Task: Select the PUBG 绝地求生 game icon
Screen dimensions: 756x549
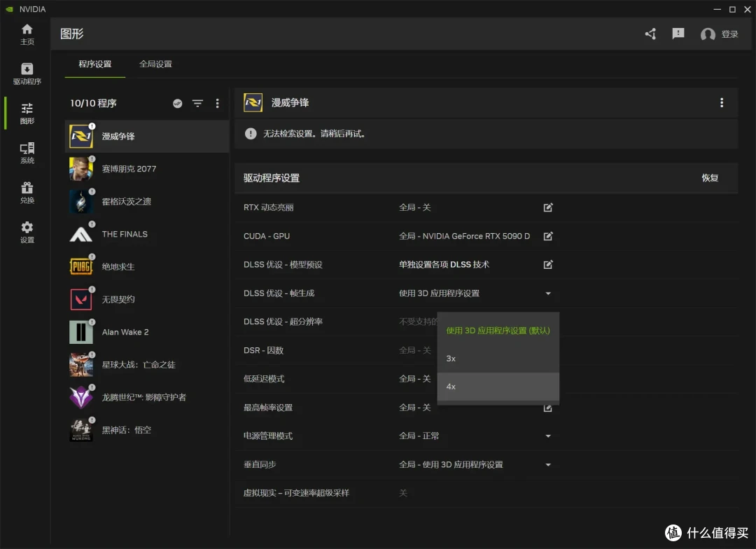Action: [81, 267]
